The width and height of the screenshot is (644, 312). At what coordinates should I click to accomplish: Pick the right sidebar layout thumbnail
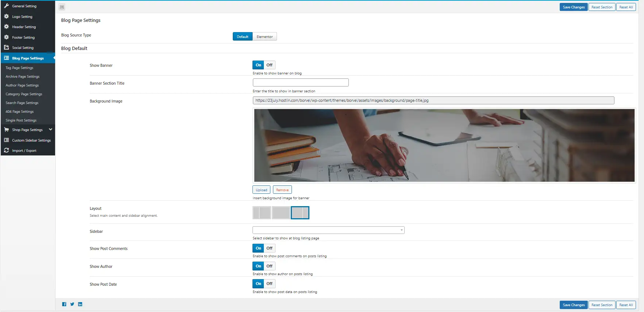[x=300, y=213]
